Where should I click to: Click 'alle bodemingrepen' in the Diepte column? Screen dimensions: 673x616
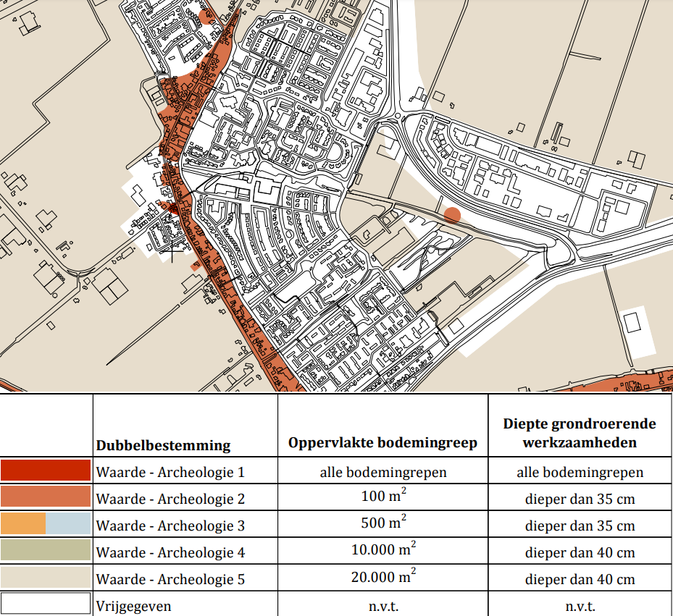tap(580, 472)
